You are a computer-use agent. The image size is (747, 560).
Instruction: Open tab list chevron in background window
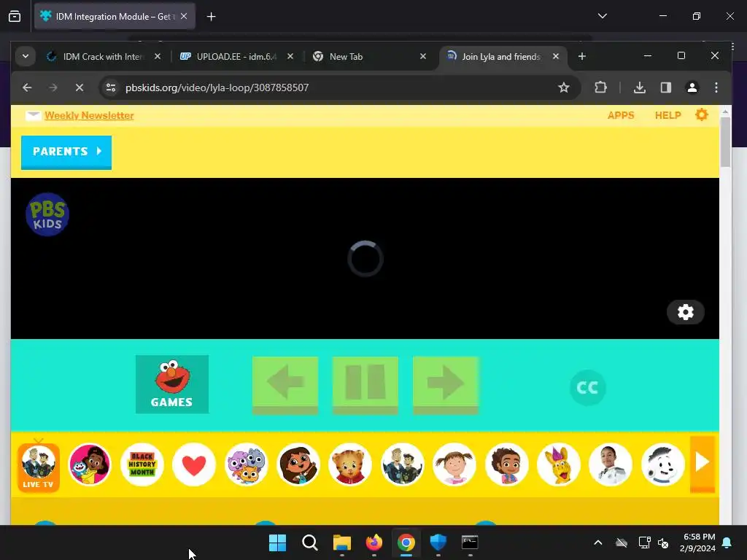(602, 16)
